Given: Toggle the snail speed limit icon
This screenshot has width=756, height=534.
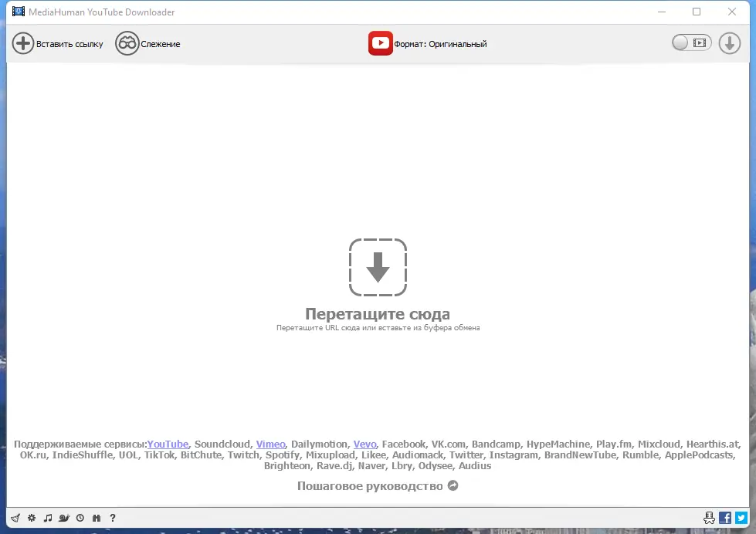Looking at the screenshot, I should tap(64, 518).
